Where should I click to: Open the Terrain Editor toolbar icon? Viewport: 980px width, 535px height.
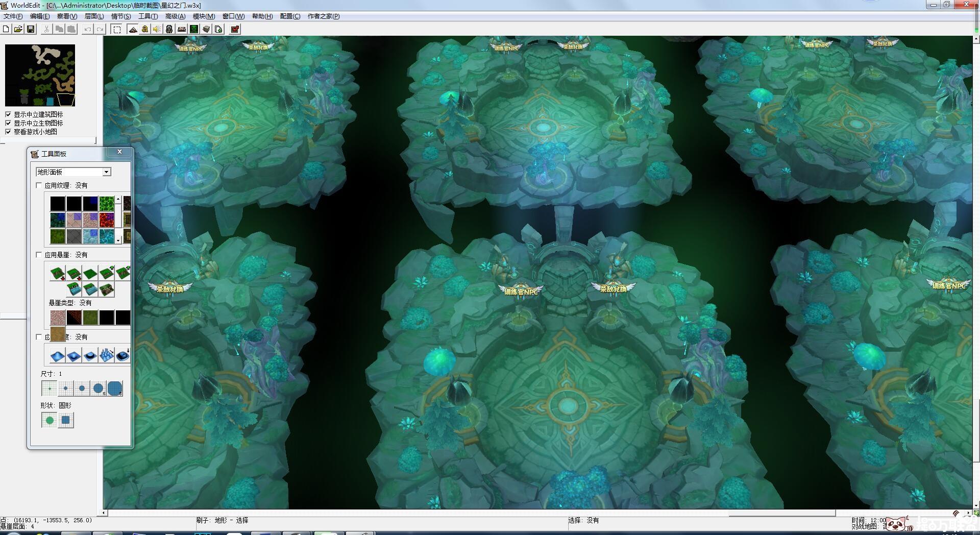133,29
